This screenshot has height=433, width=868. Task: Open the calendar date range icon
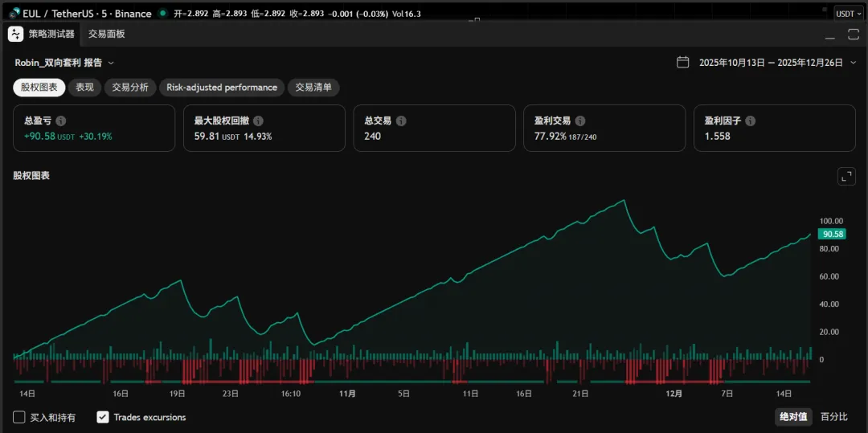[682, 63]
